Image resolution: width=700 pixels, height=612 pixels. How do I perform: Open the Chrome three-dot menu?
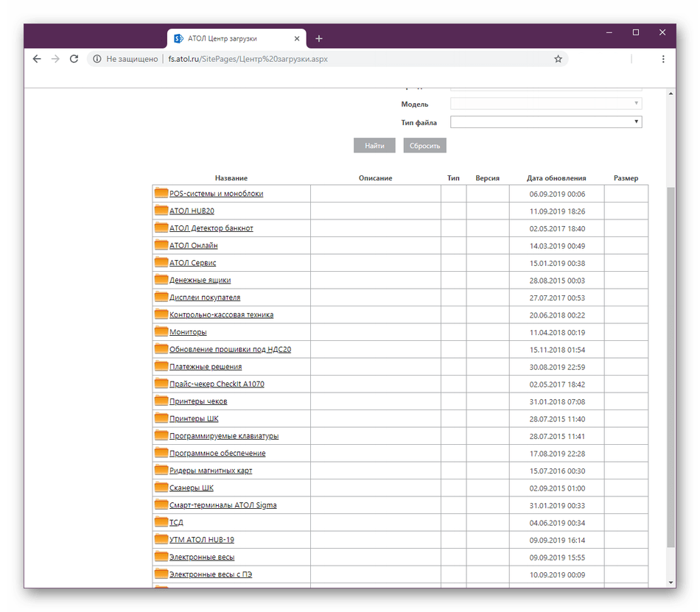(x=663, y=59)
